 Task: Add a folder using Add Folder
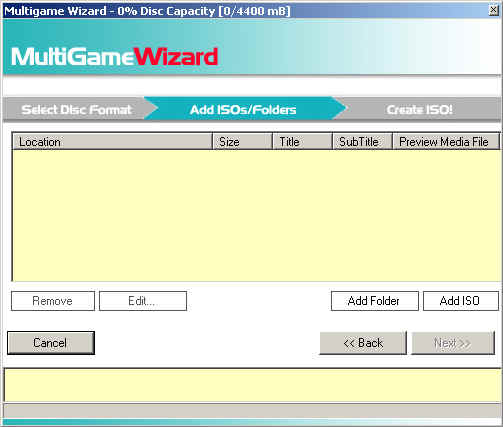point(375,301)
